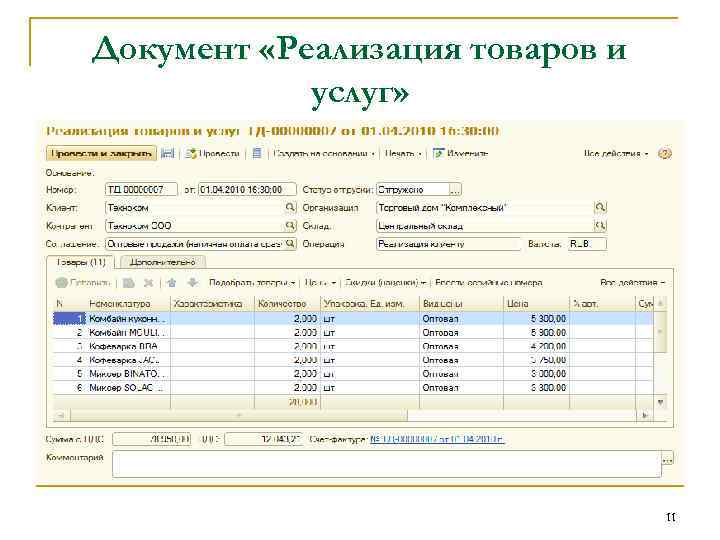This screenshot has width=720, height=540.
Task: Open the top Все действия menu
Action: tap(616, 153)
